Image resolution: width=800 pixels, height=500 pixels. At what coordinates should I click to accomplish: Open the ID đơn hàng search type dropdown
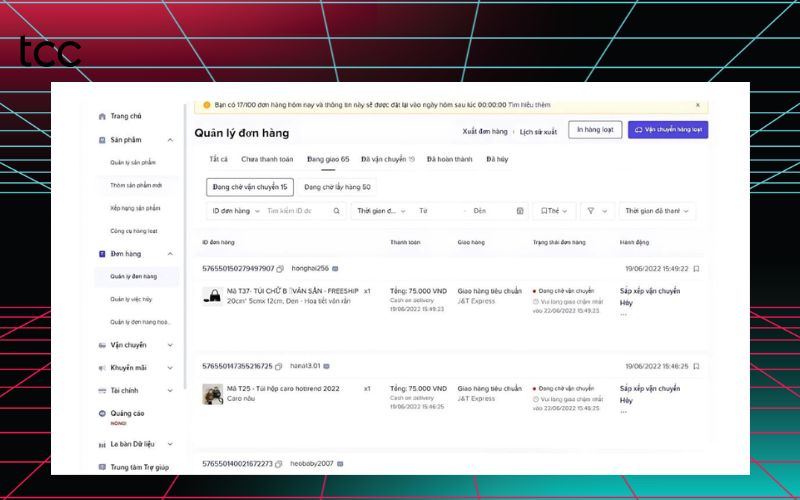point(236,211)
